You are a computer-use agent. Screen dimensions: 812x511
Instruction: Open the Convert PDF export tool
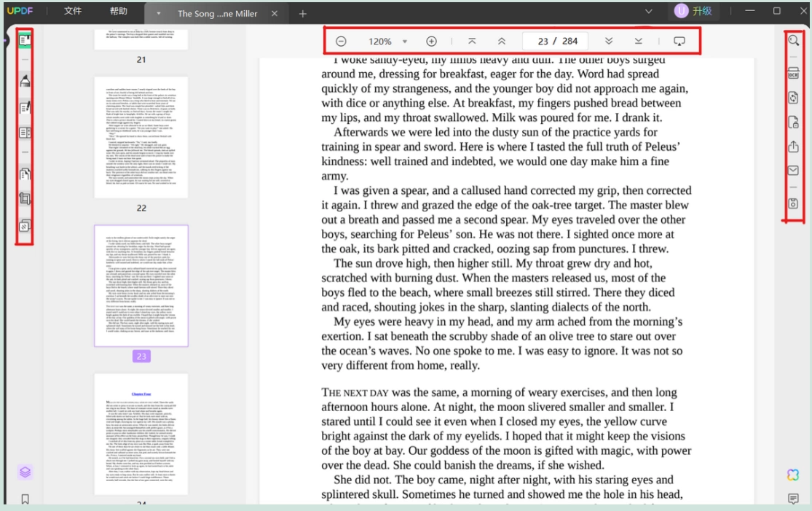tap(793, 98)
